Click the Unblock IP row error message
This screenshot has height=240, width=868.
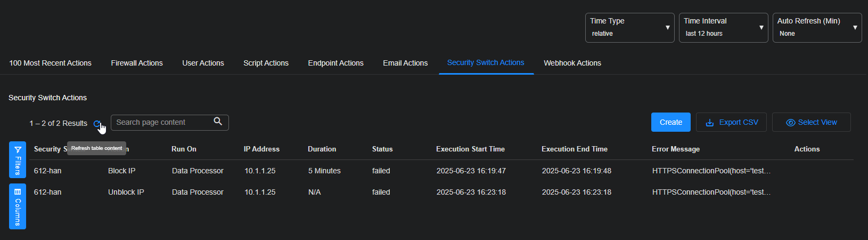click(711, 192)
